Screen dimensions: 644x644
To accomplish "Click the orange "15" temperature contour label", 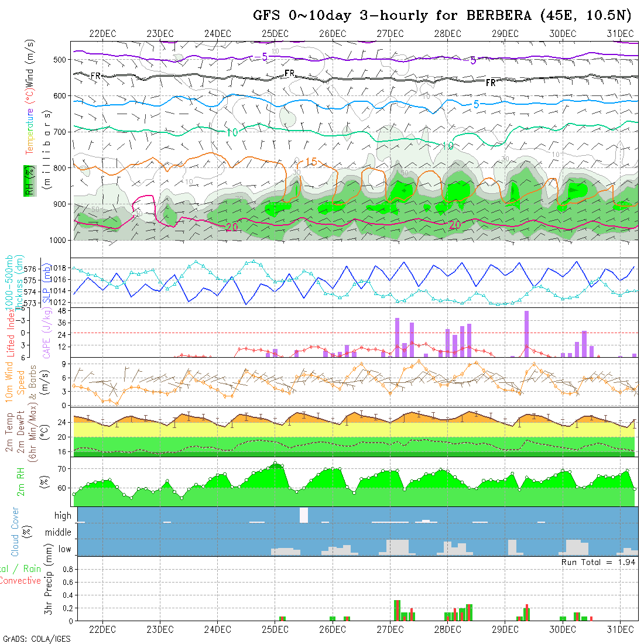I will 310,162.
